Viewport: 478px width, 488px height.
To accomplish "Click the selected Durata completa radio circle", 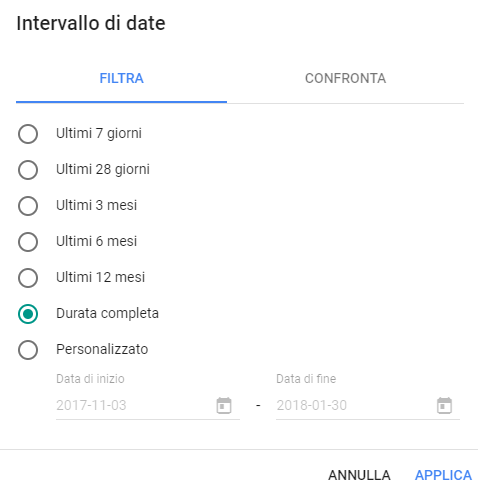I will click(28, 314).
